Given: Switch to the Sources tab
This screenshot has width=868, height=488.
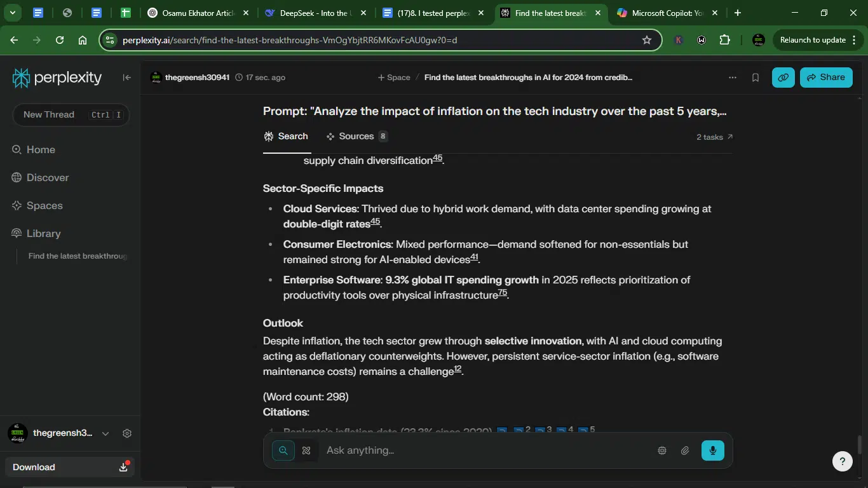Looking at the screenshot, I should point(356,137).
